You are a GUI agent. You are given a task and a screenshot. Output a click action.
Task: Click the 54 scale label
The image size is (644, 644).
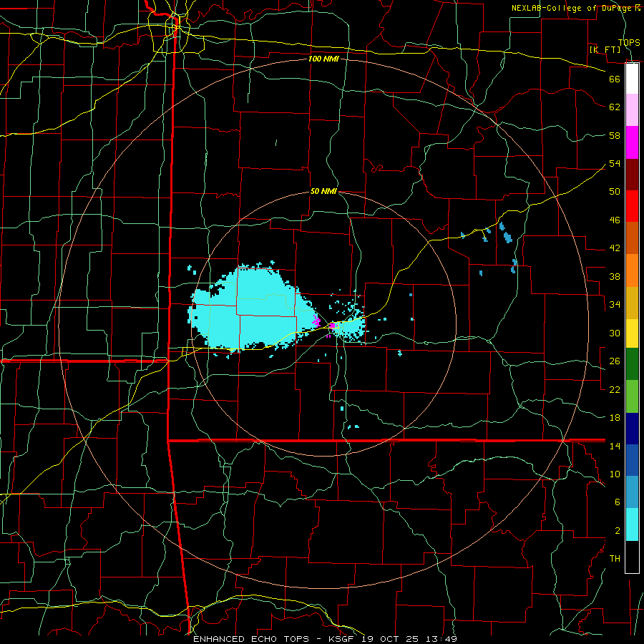click(x=615, y=163)
